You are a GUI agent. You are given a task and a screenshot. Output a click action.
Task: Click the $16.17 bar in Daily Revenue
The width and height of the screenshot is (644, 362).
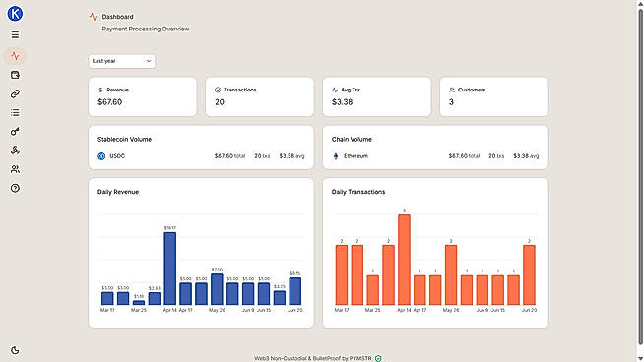tap(170, 269)
